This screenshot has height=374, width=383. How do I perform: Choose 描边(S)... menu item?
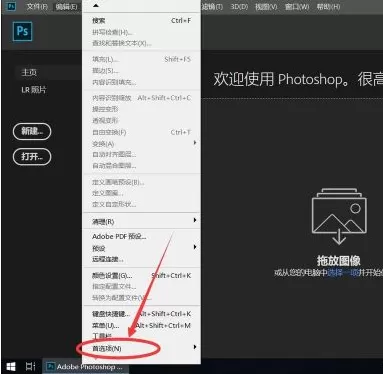point(141,71)
